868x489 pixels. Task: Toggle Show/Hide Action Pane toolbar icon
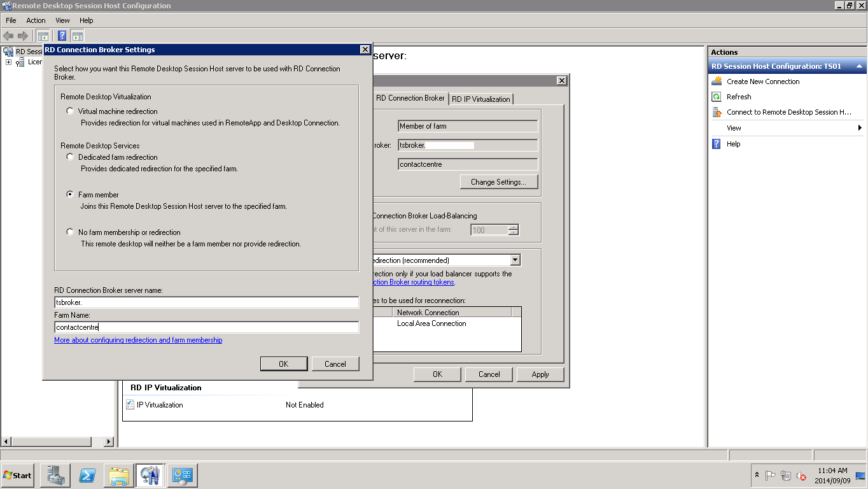coord(78,36)
